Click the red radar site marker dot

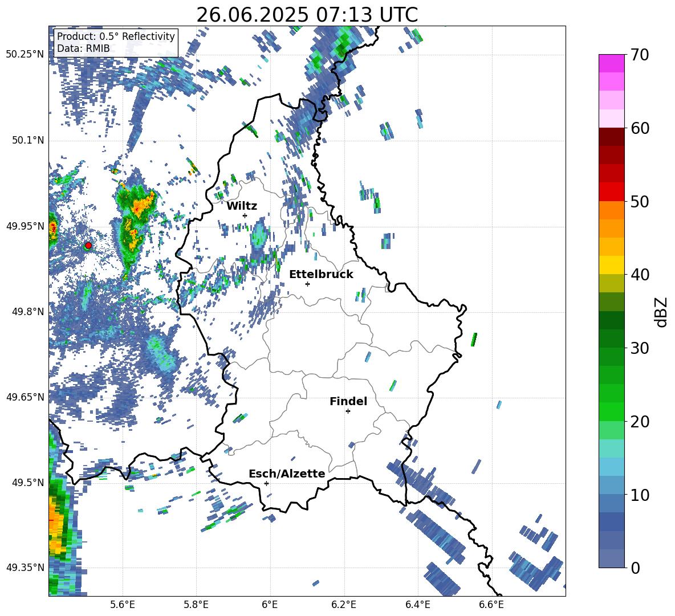click(x=88, y=245)
